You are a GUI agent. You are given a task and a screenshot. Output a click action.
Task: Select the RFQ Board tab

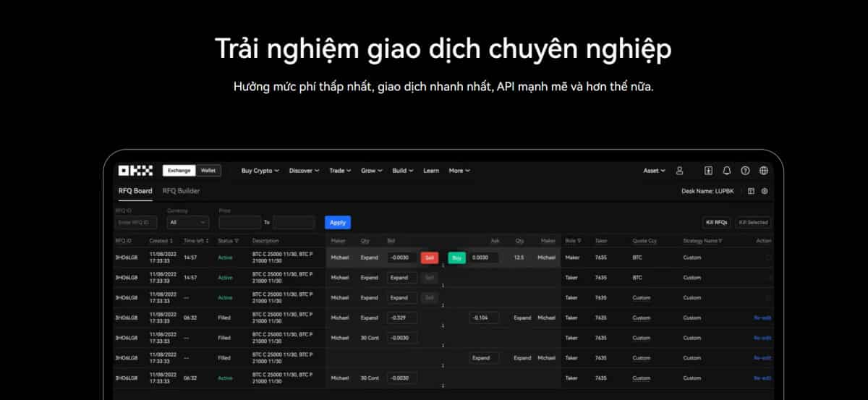tap(135, 191)
